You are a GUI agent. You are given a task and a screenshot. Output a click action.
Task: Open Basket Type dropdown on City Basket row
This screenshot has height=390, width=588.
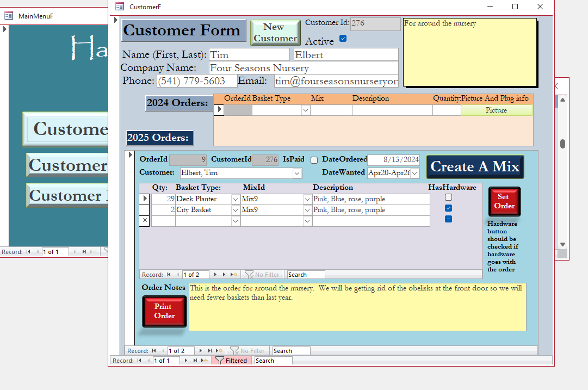click(x=236, y=209)
